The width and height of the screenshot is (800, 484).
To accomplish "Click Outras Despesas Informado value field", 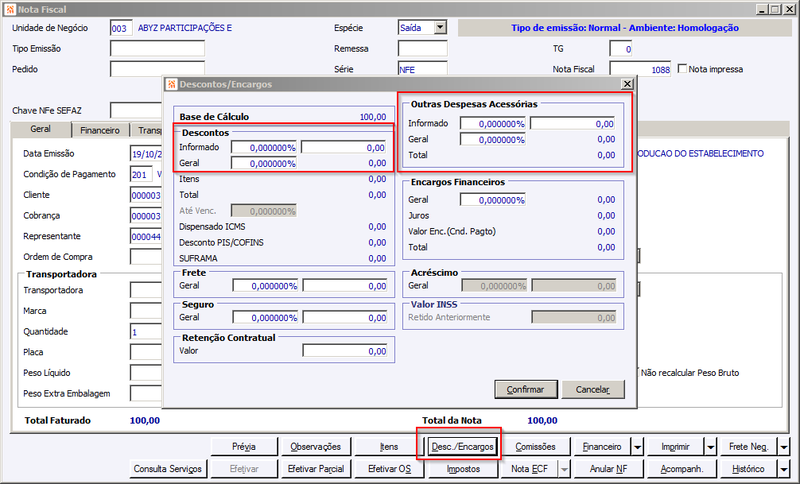I will 572,123.
